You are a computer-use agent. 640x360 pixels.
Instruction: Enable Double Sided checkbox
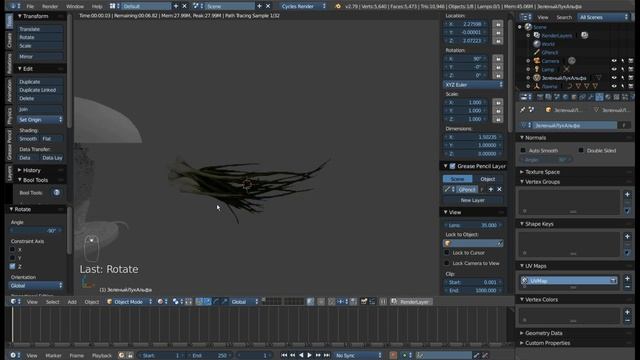581,150
